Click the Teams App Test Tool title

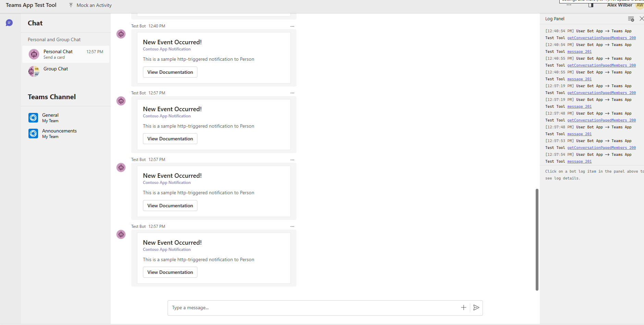pyautogui.click(x=31, y=5)
